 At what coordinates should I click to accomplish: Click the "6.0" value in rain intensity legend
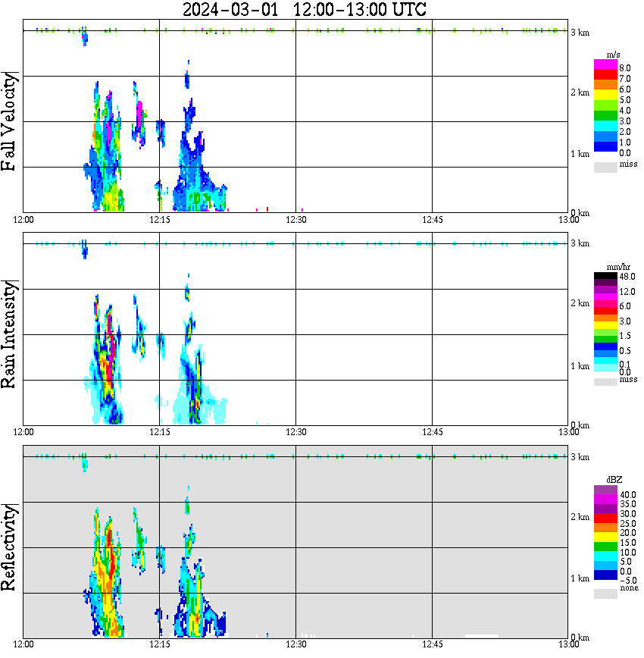pos(625,306)
